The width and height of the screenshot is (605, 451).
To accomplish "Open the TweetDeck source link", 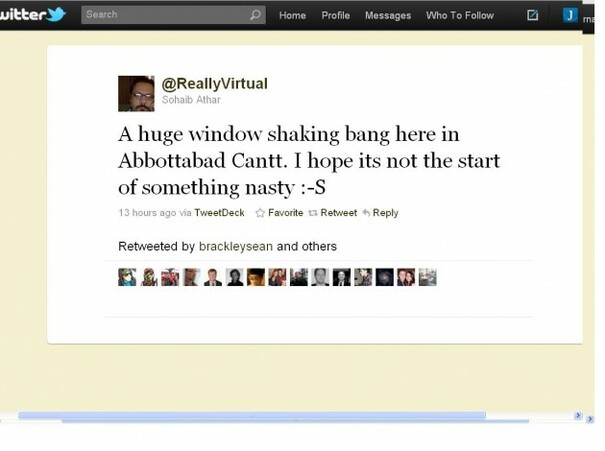I will click(219, 213).
